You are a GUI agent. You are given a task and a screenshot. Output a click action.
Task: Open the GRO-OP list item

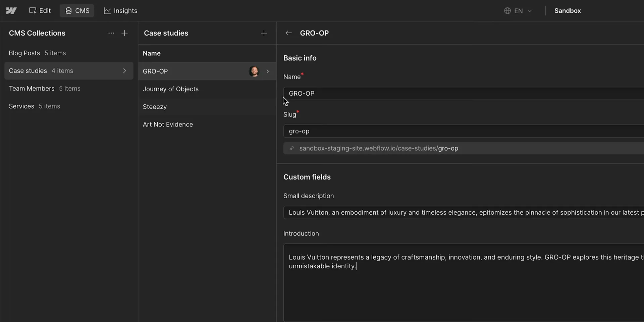click(x=207, y=71)
